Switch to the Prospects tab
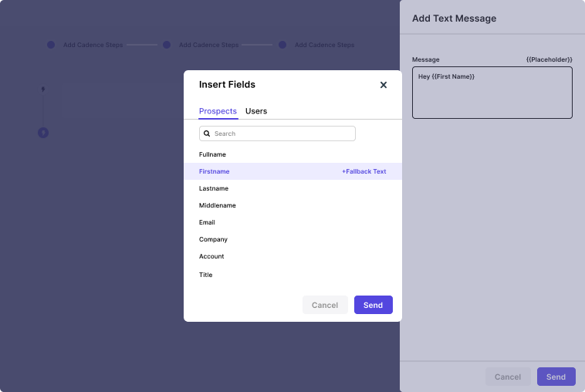Screen dimensions: 585x392 click(218, 111)
